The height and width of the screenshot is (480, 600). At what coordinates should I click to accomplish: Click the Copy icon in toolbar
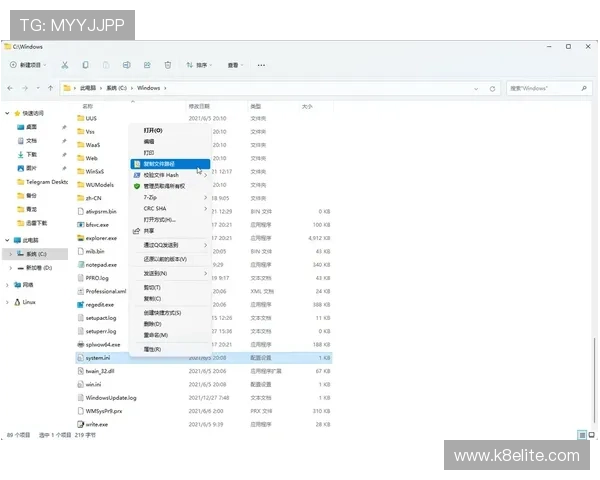86,65
